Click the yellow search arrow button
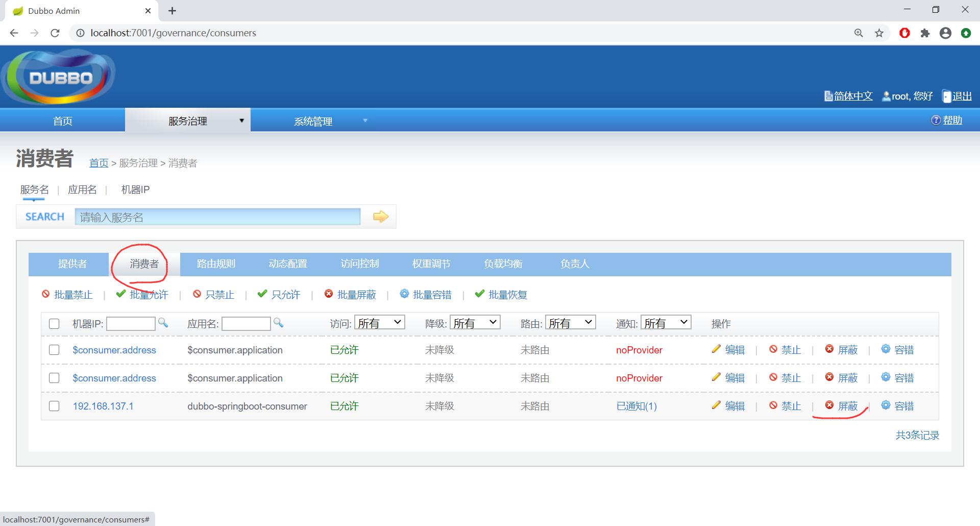980x526 pixels. pos(381,217)
